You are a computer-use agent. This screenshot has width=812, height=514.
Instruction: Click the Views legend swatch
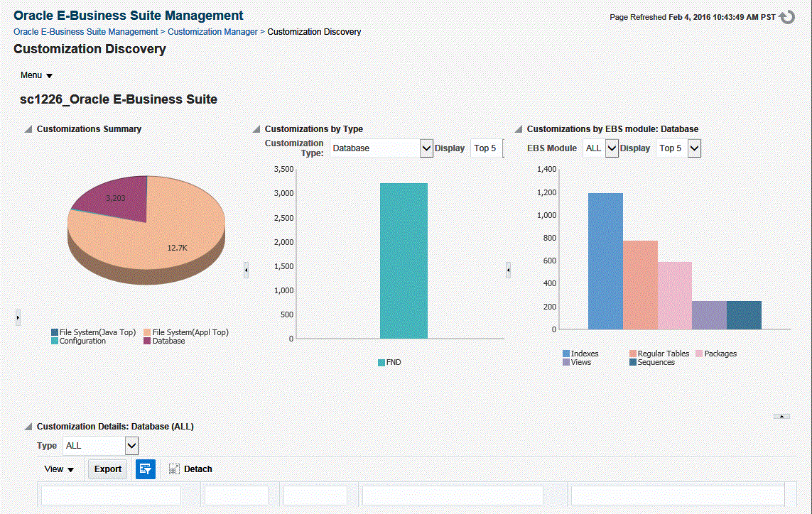pyautogui.click(x=566, y=362)
